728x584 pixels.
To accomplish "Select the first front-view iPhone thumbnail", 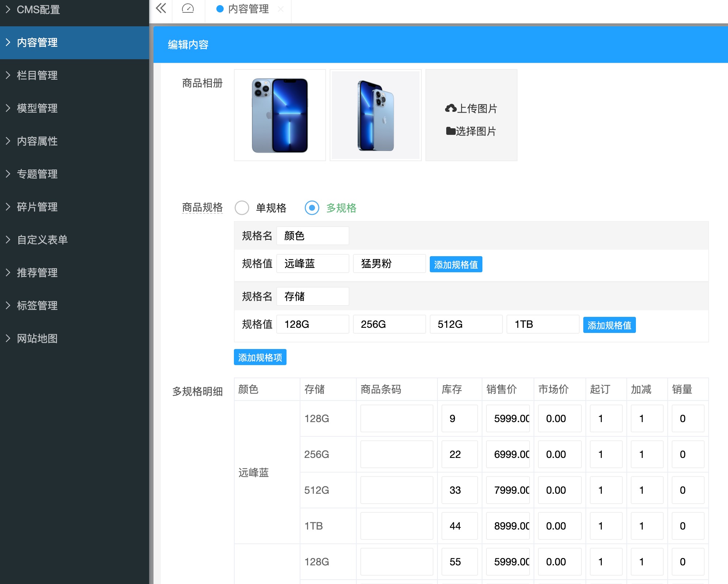I will coord(280,115).
